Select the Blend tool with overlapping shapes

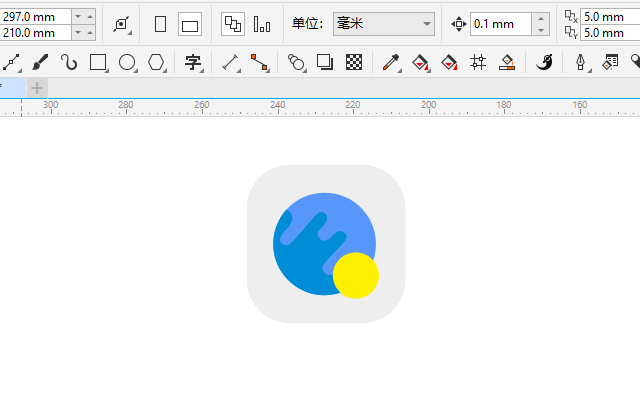(296, 62)
